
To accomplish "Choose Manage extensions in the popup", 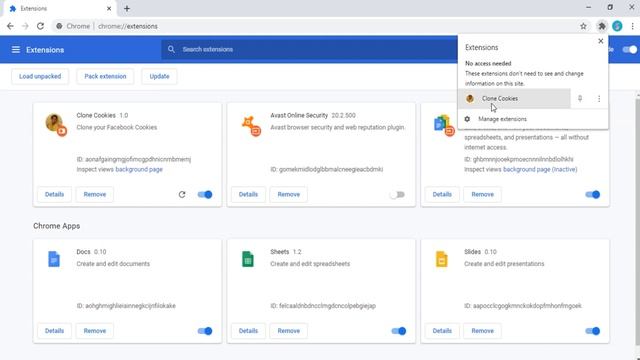I will click(533, 119).
